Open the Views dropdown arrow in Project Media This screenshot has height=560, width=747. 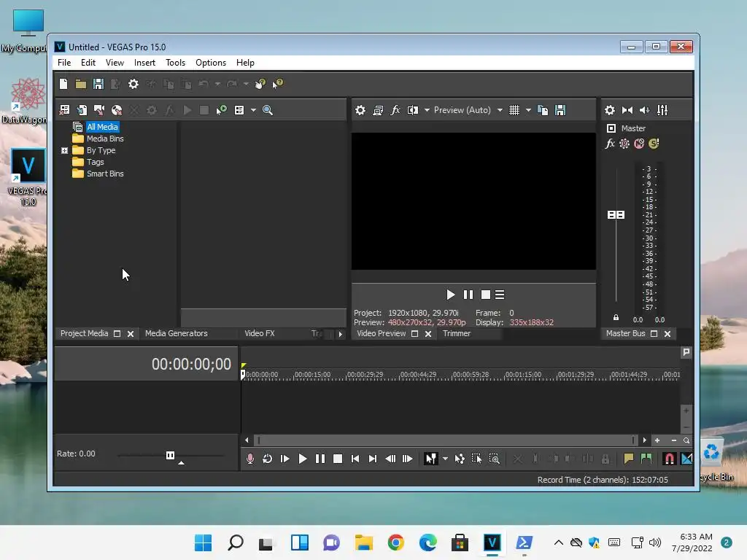click(253, 111)
